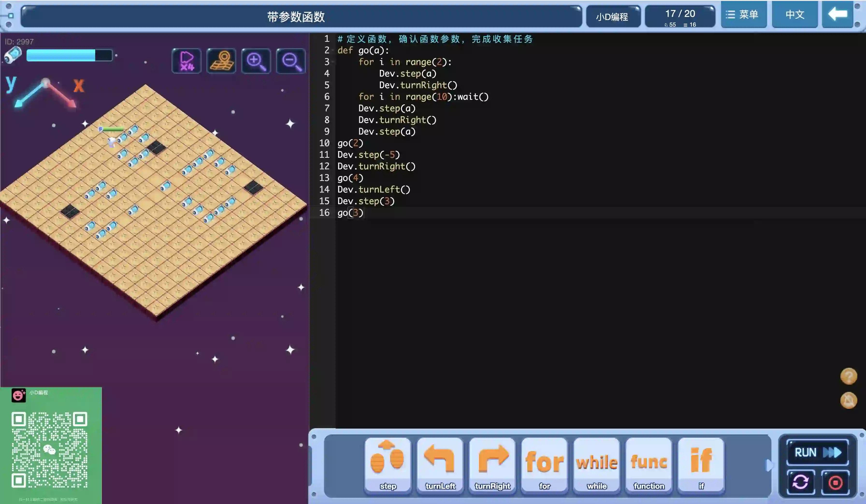Expand more command blocks with right arrow

click(769, 465)
